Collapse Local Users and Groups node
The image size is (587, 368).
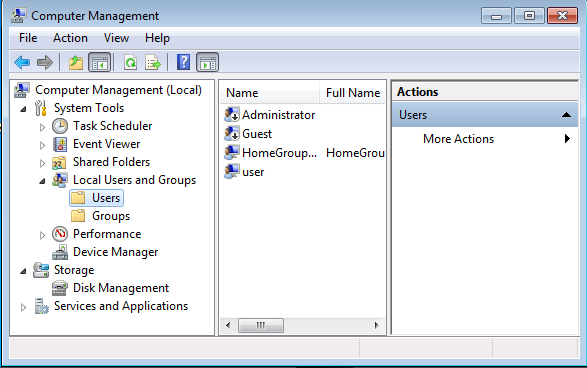click(x=42, y=181)
